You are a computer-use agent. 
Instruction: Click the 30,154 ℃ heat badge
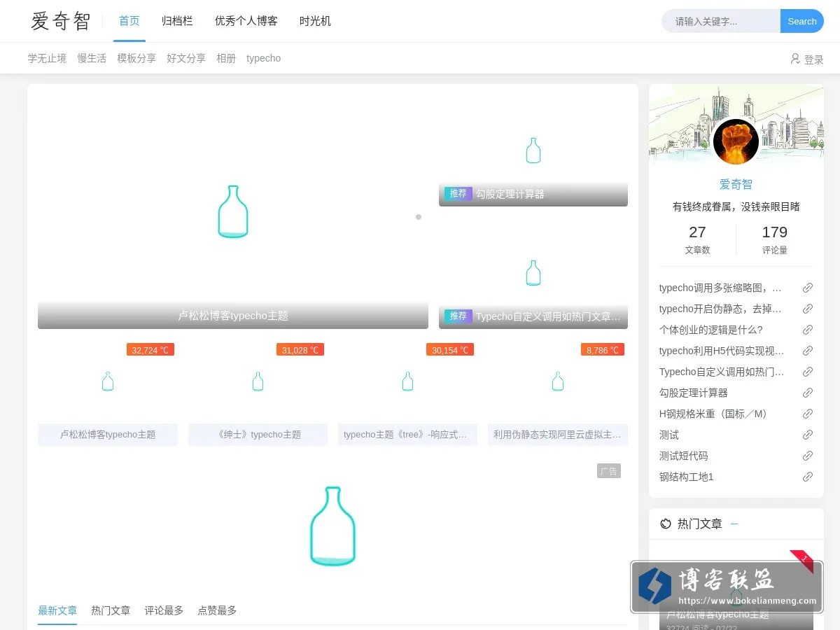coord(450,350)
